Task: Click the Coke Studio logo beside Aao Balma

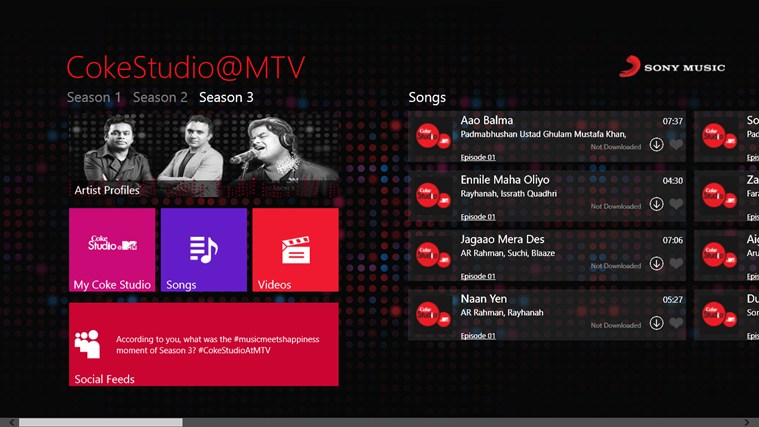Action: 433,136
